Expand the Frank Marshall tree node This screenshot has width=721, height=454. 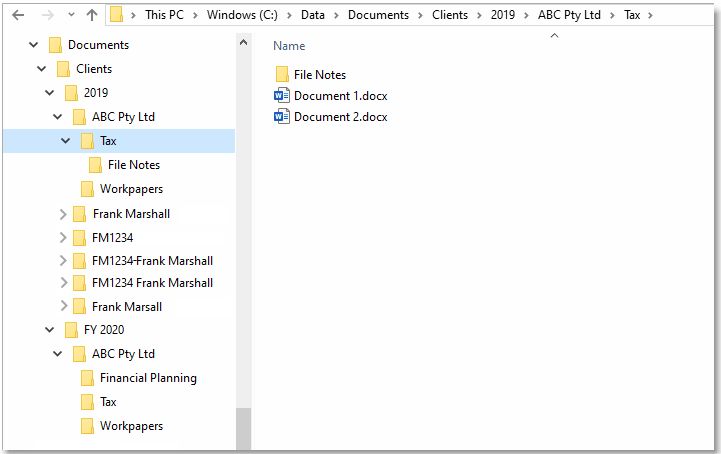pos(63,214)
